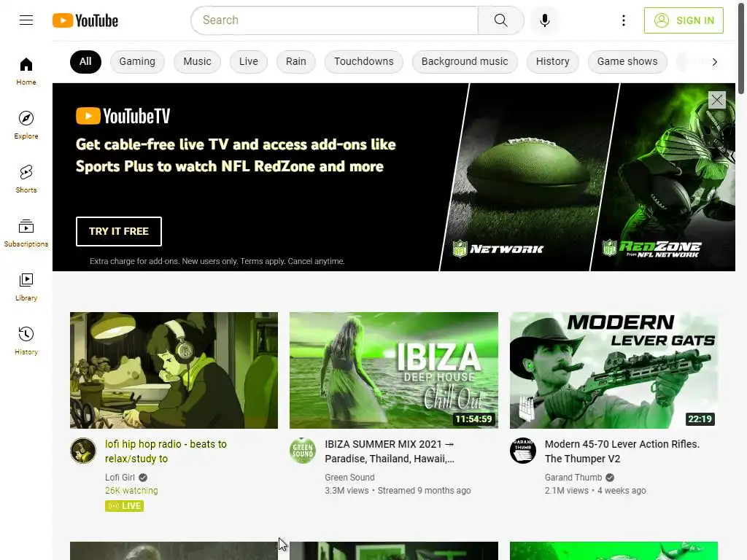Click NFL Network football image

pyautogui.click(x=528, y=177)
